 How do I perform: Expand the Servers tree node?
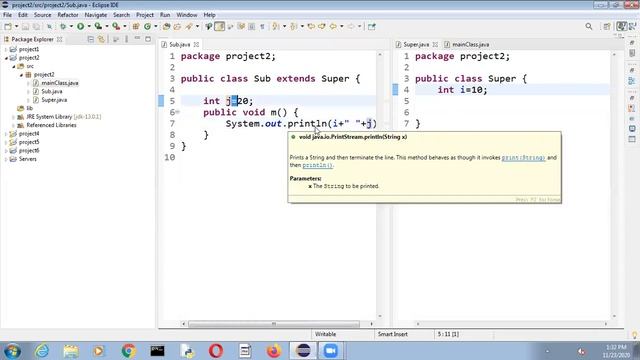(x=6, y=159)
